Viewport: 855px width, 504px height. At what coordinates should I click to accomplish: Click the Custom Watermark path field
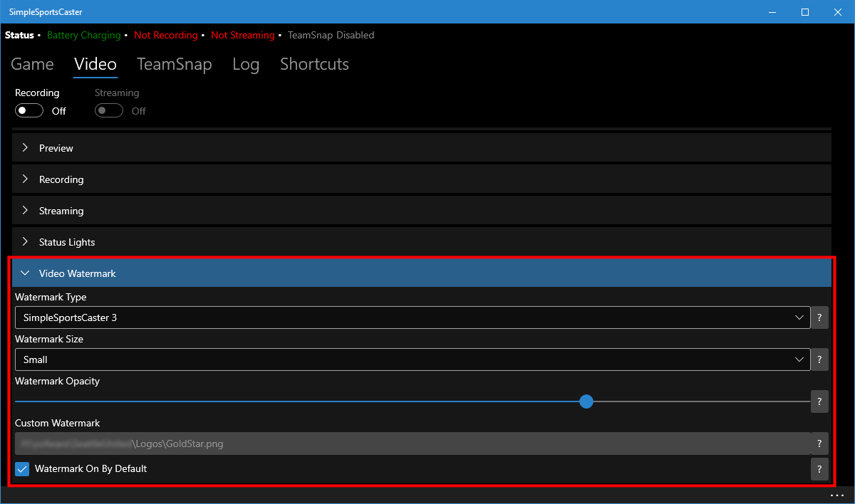point(413,443)
